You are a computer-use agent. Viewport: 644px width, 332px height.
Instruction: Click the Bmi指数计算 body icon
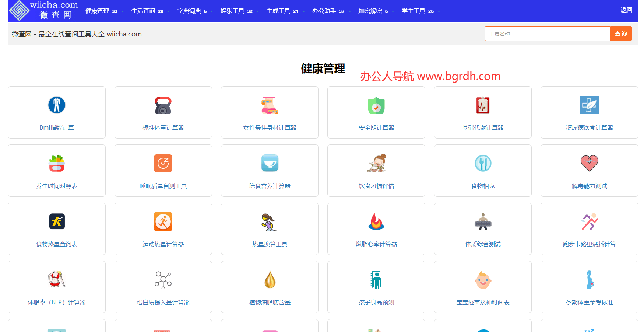[x=57, y=105]
